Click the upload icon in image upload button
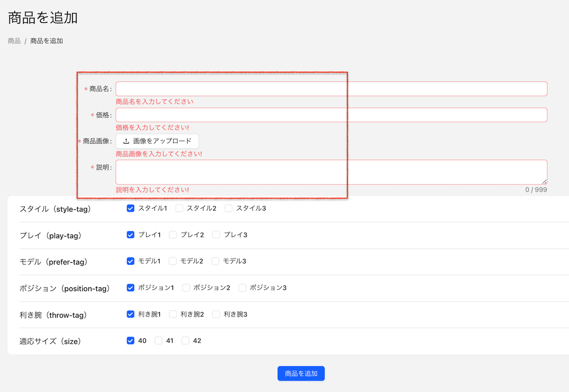This screenshot has width=569, height=392. click(x=126, y=141)
